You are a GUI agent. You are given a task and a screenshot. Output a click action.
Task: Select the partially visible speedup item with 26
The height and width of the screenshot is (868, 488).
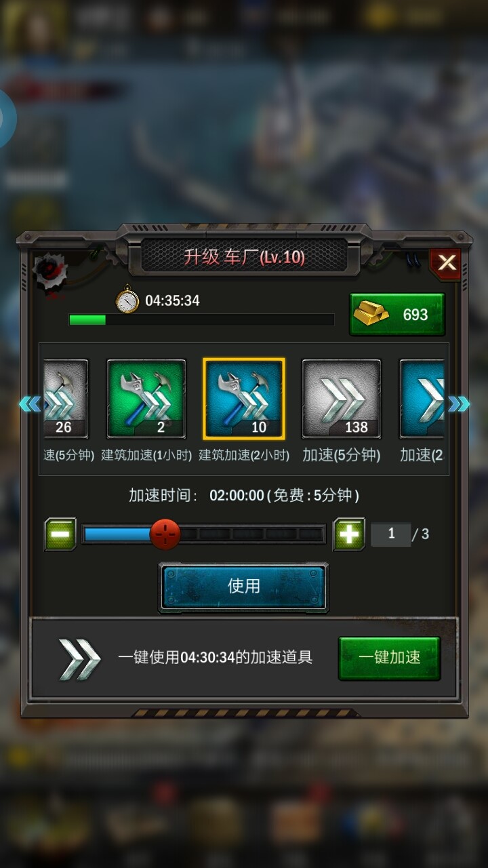point(66,399)
